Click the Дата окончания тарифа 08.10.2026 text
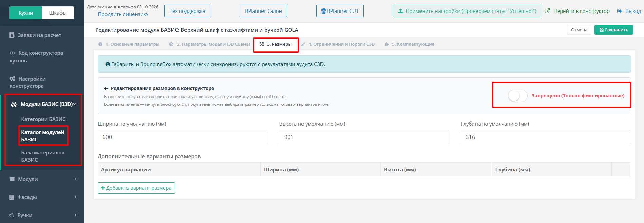Screen dimensions: 644x223 tap(123, 7)
